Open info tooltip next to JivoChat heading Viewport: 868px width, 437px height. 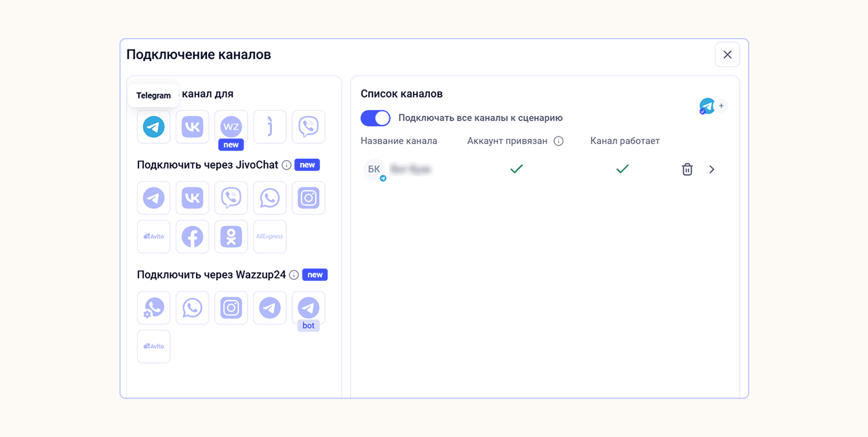(286, 165)
